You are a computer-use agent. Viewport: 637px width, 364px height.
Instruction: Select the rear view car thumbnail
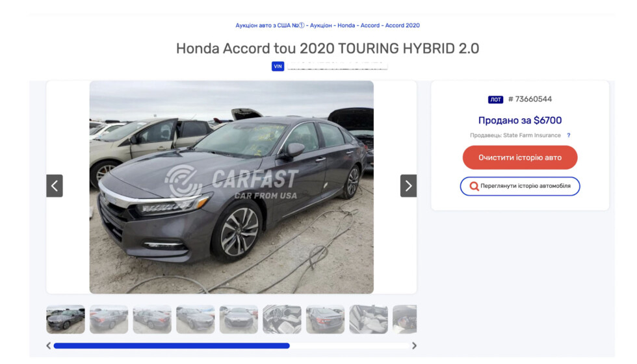pyautogui.click(x=326, y=319)
